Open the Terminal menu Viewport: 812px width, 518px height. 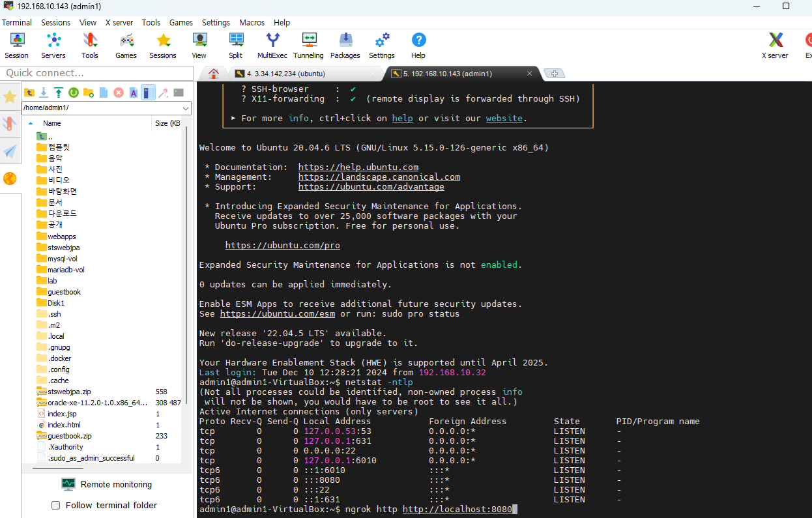[x=17, y=22]
